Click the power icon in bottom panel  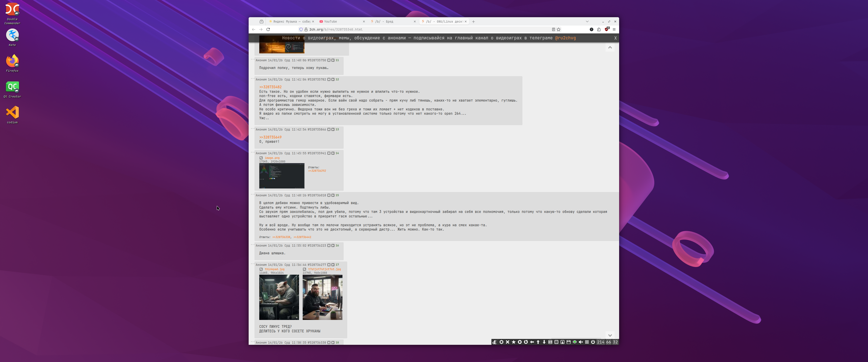click(593, 342)
